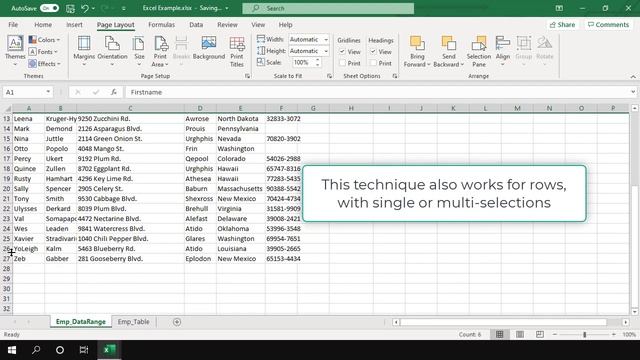Viewport: 640px width, 360px height.
Task: Expand the formula bar
Action: [x=633, y=92]
